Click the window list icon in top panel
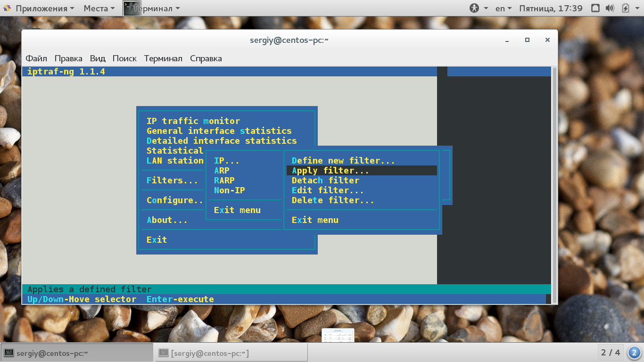 pyautogui.click(x=595, y=8)
